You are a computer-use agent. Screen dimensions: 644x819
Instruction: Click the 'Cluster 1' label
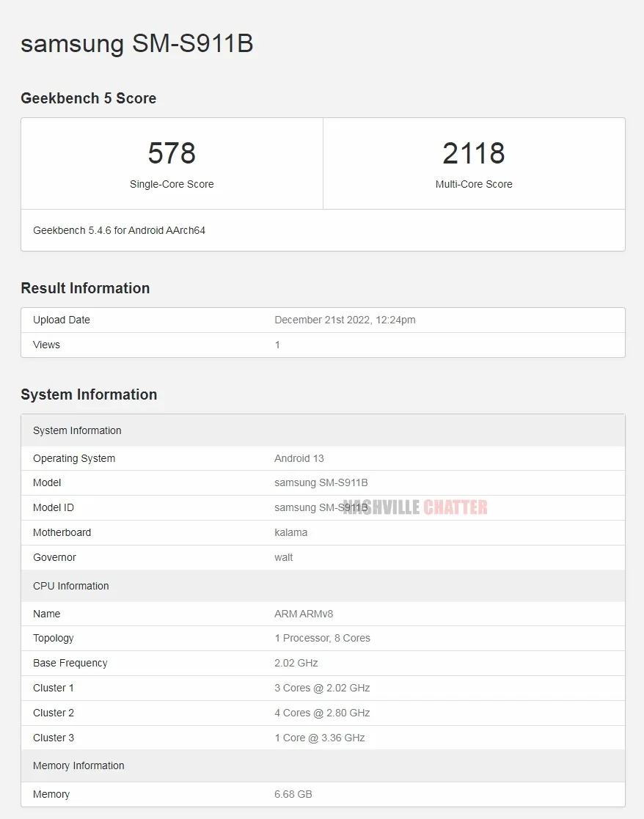point(54,688)
